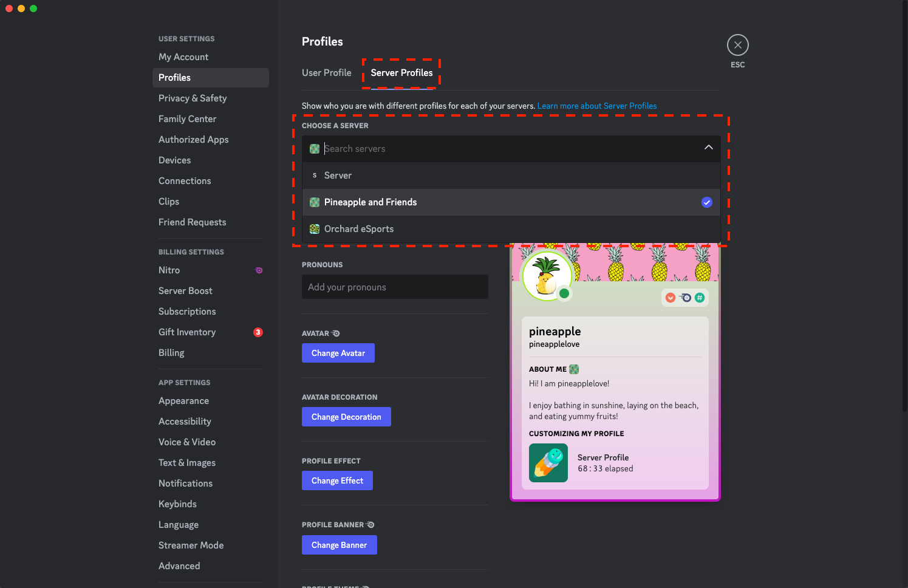Screen dimensions: 908x588
Task: Click the Search servers field
Action: point(511,149)
